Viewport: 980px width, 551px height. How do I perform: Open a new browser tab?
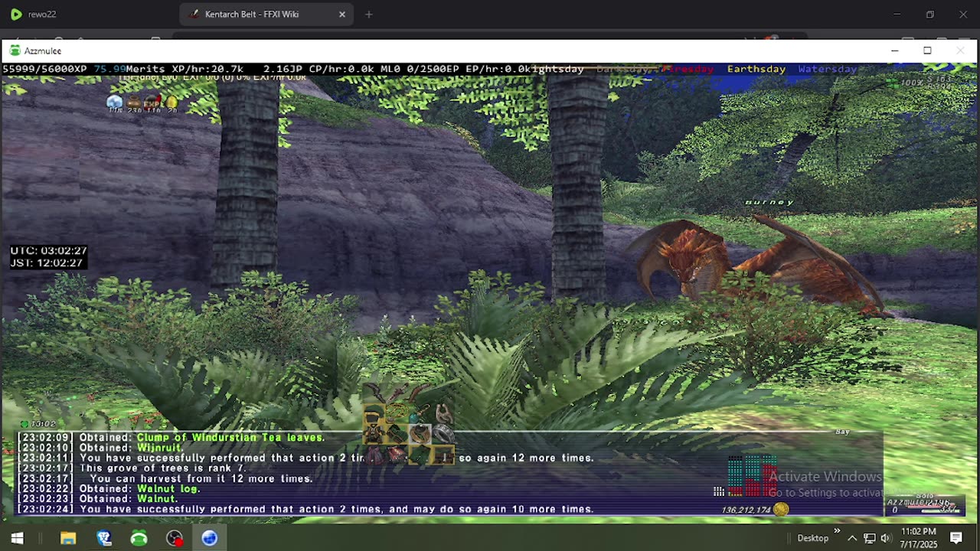369,14
